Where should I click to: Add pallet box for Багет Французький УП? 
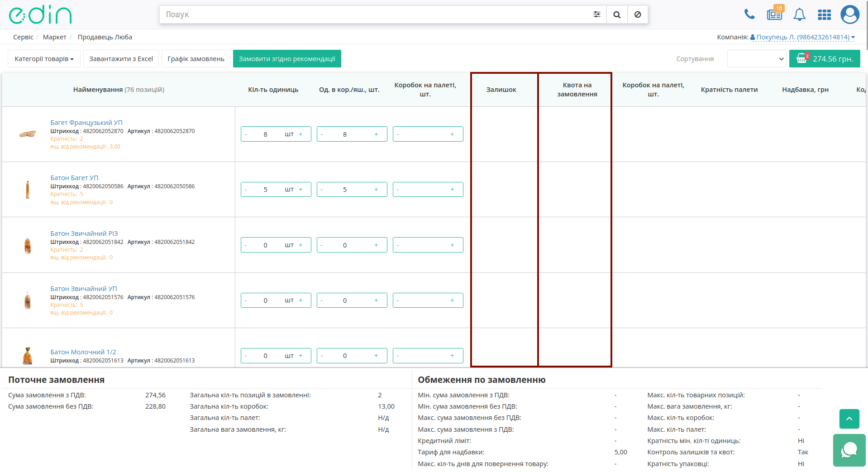tap(452, 134)
